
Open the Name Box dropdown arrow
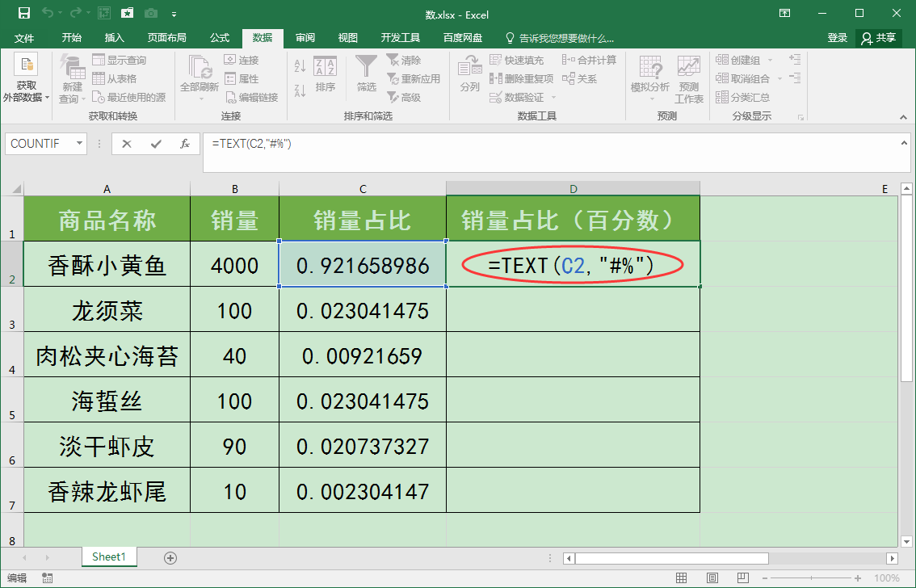(x=79, y=144)
